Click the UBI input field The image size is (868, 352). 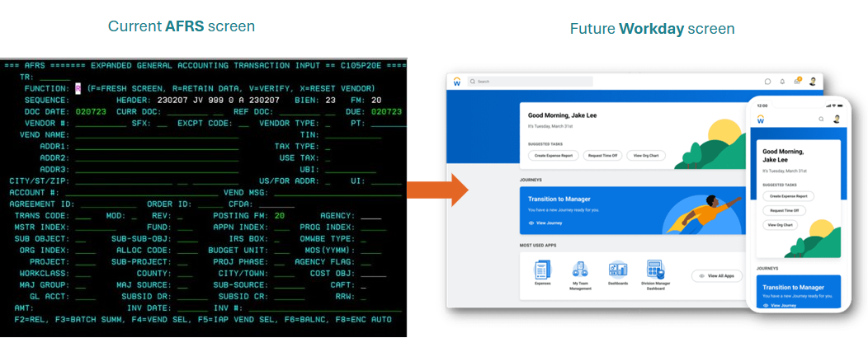click(351, 169)
